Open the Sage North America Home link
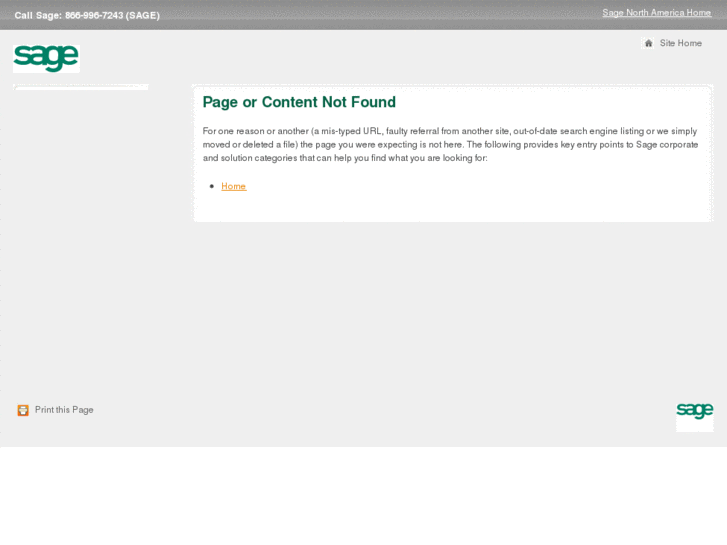 click(x=657, y=13)
